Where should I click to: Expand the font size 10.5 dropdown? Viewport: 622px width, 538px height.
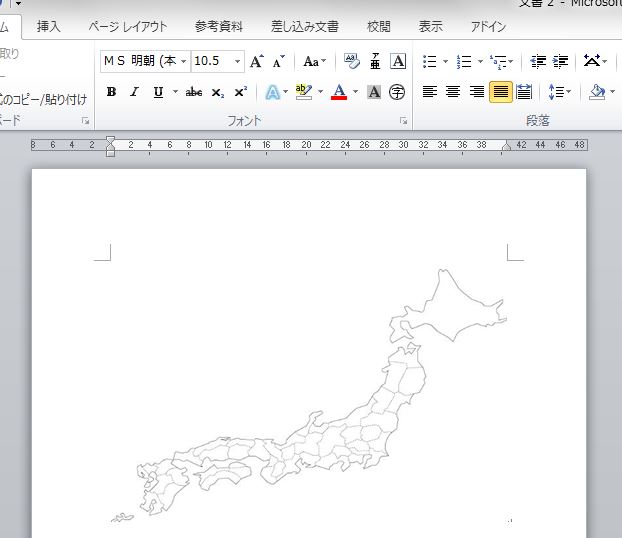coord(238,61)
